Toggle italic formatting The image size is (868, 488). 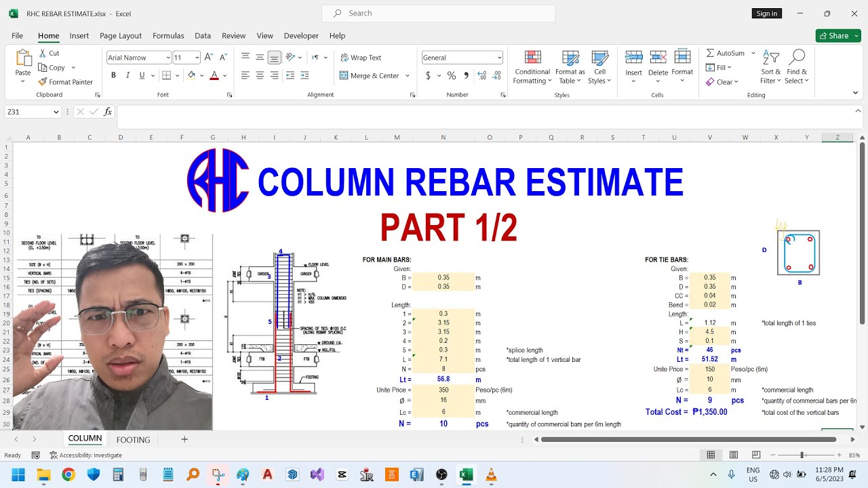point(127,75)
